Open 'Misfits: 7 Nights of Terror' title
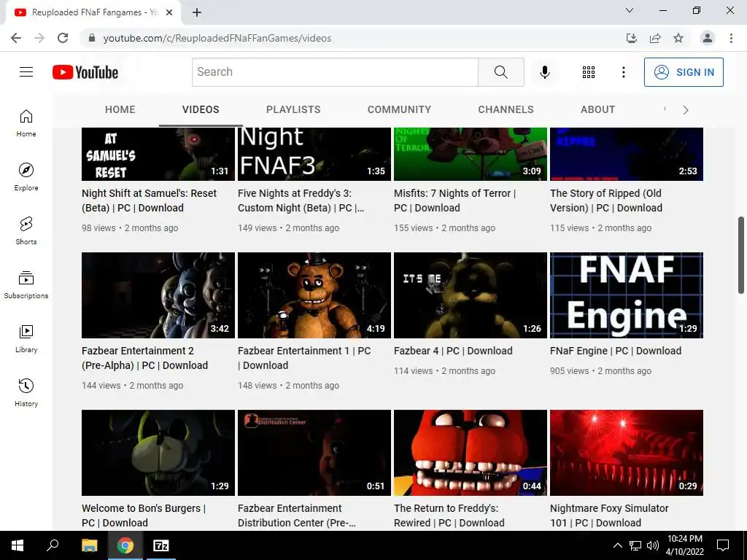Viewport: 747px width, 560px height. [x=455, y=201]
